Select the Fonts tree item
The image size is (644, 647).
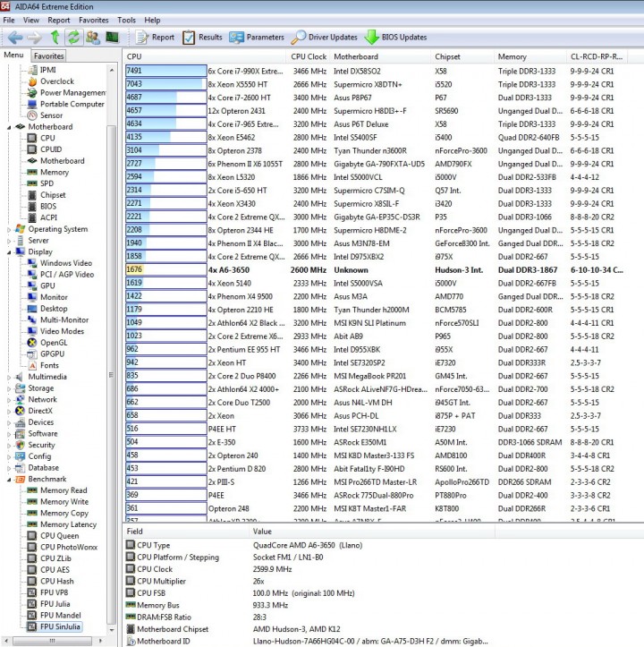[49, 366]
